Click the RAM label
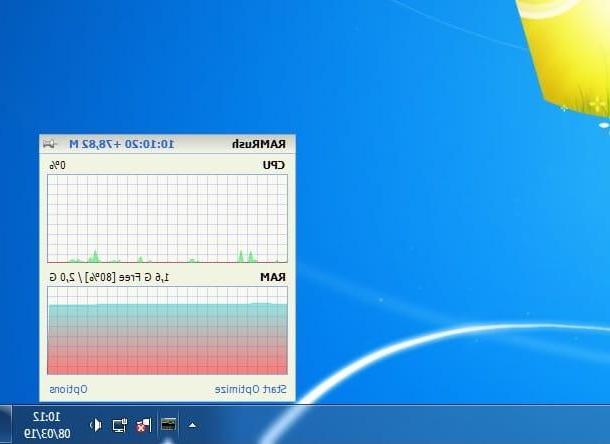 (273, 277)
